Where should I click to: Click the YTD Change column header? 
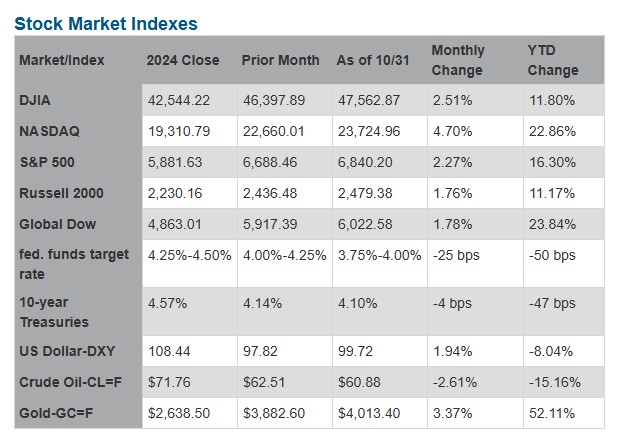pos(553,60)
